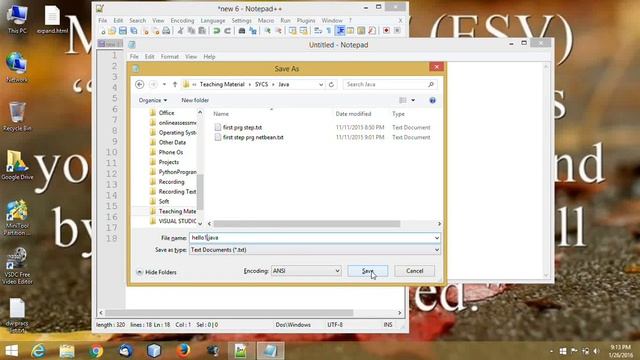Screen dimensions: 640x360
Task: Click the Search Java search box
Action: (390, 84)
